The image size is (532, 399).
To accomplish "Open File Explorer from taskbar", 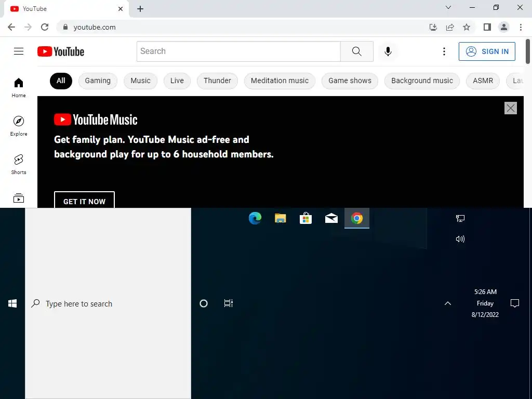I will coord(280,218).
